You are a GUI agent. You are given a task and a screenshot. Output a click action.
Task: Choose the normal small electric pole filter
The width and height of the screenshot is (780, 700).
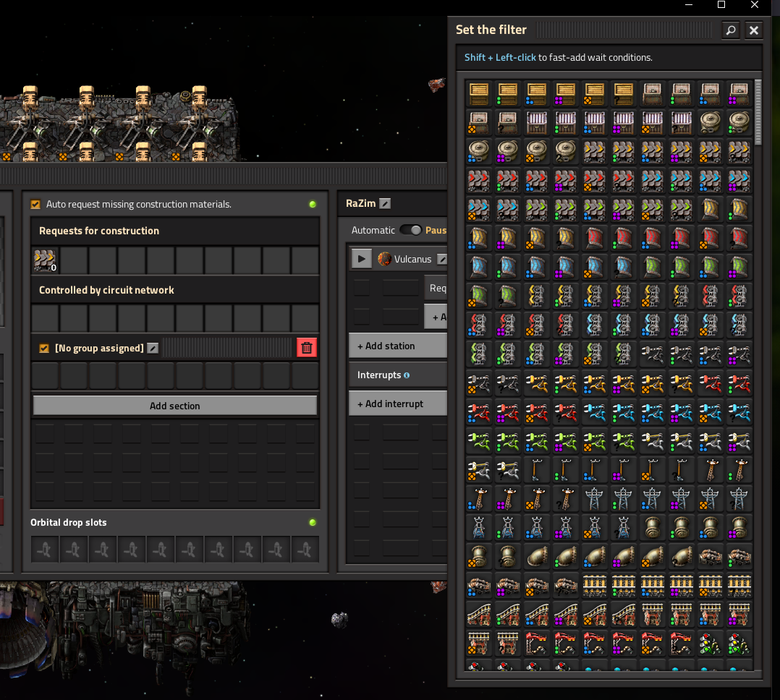click(x=536, y=469)
